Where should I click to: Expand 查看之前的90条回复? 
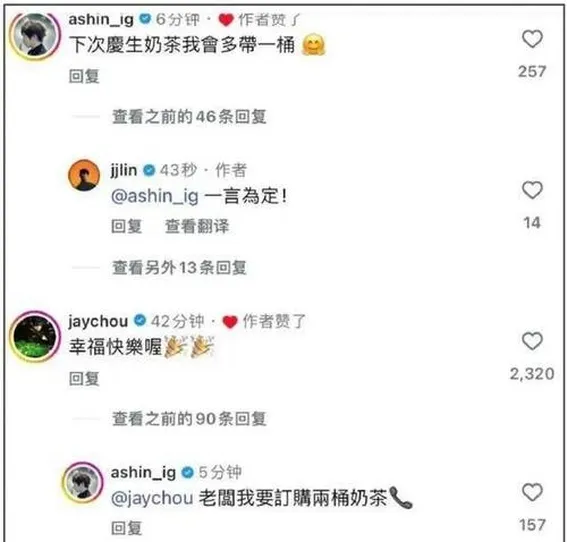[x=189, y=419]
